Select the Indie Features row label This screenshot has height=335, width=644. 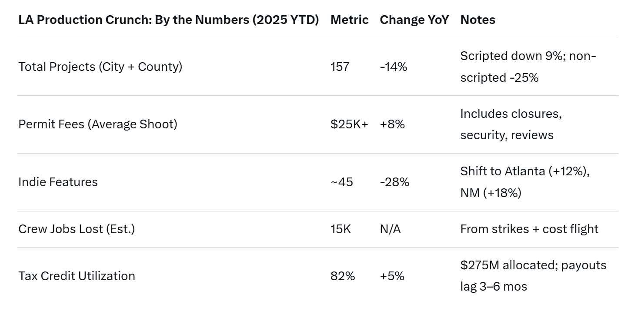pos(58,182)
